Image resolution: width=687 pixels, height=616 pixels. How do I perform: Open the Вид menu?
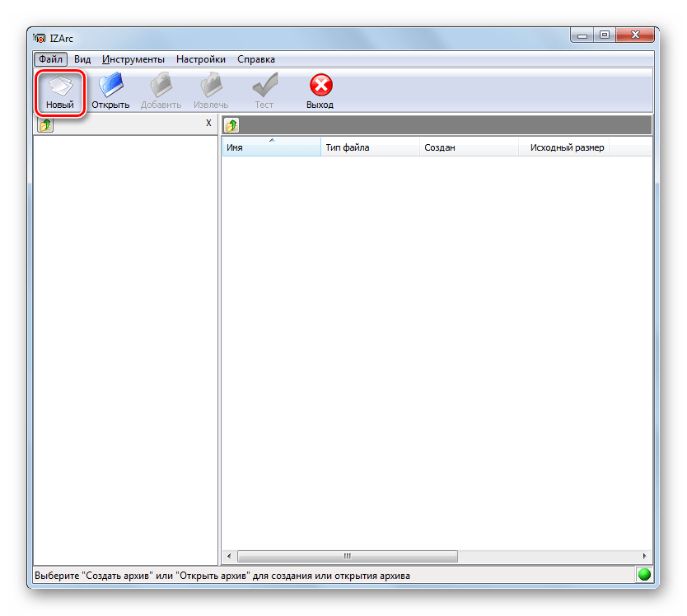pyautogui.click(x=82, y=59)
